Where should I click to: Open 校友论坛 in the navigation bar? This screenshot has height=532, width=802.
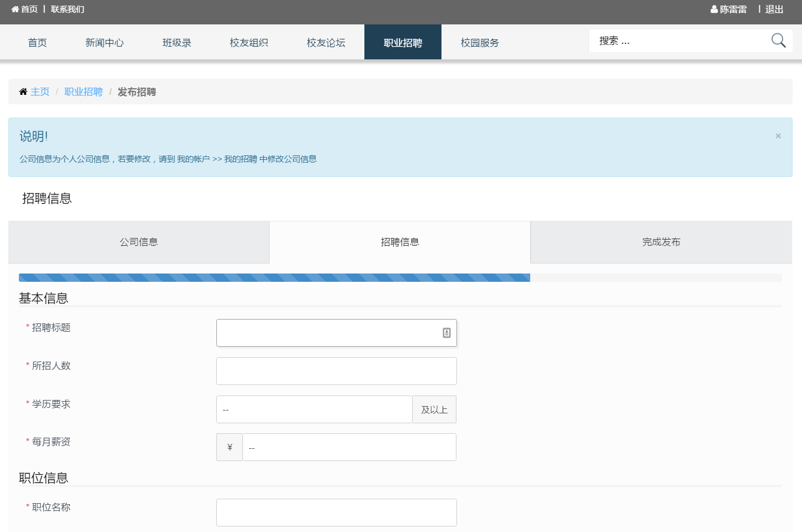point(326,43)
